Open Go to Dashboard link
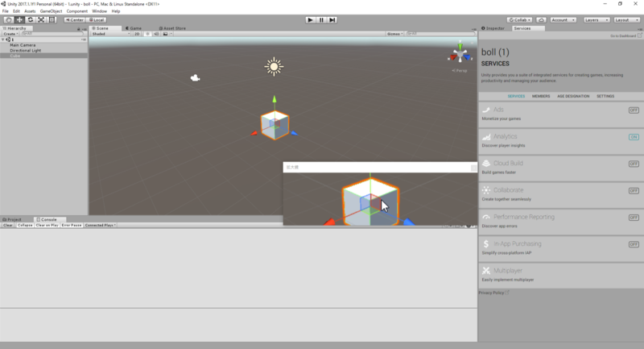 point(625,35)
